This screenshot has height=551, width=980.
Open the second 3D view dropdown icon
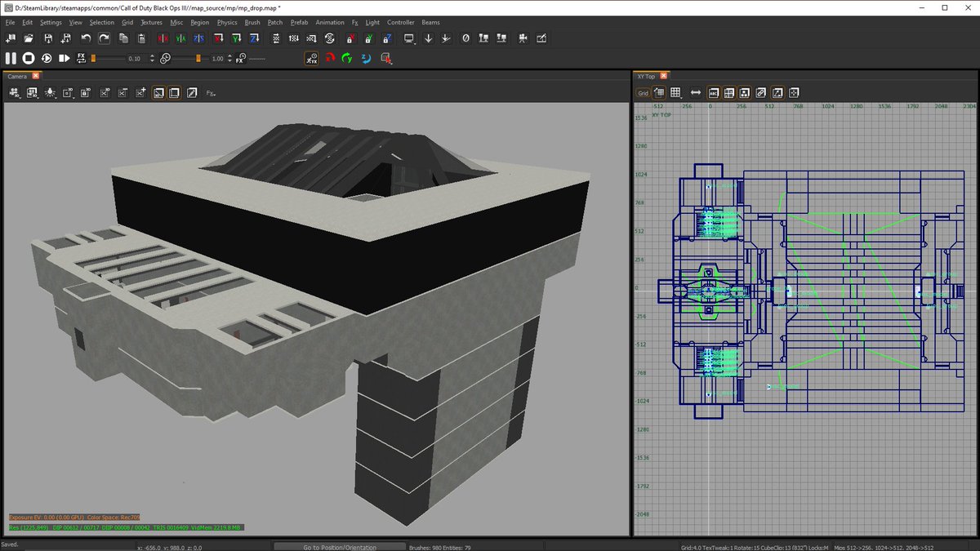[x=33, y=93]
